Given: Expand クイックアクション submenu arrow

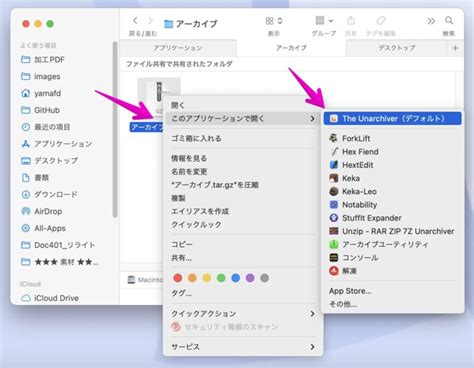Looking at the screenshot, I should point(312,314).
